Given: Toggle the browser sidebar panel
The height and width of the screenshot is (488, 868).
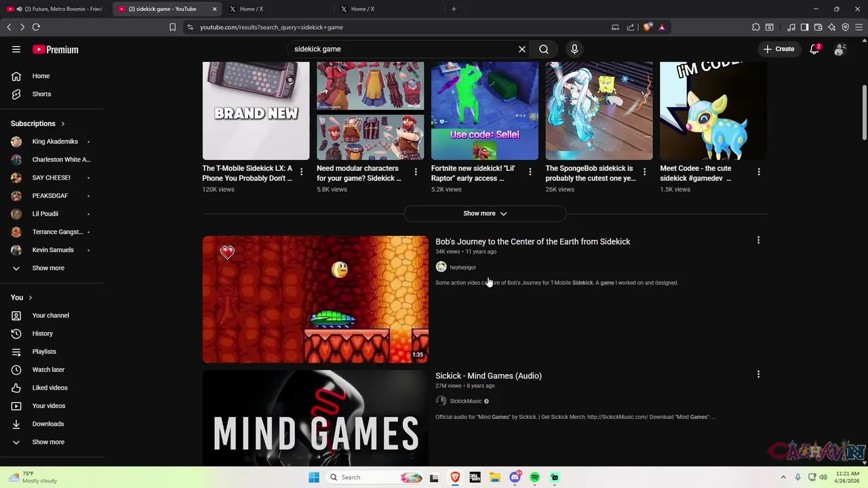Looking at the screenshot, I should 804,27.
